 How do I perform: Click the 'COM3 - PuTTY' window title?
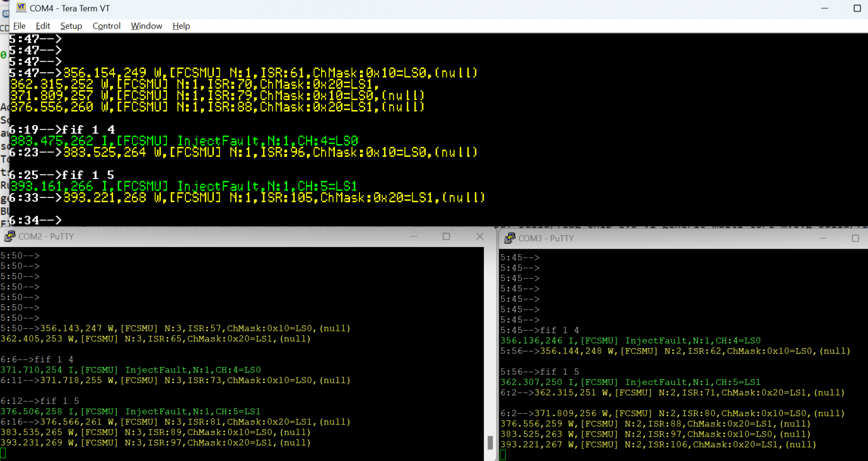(x=546, y=238)
